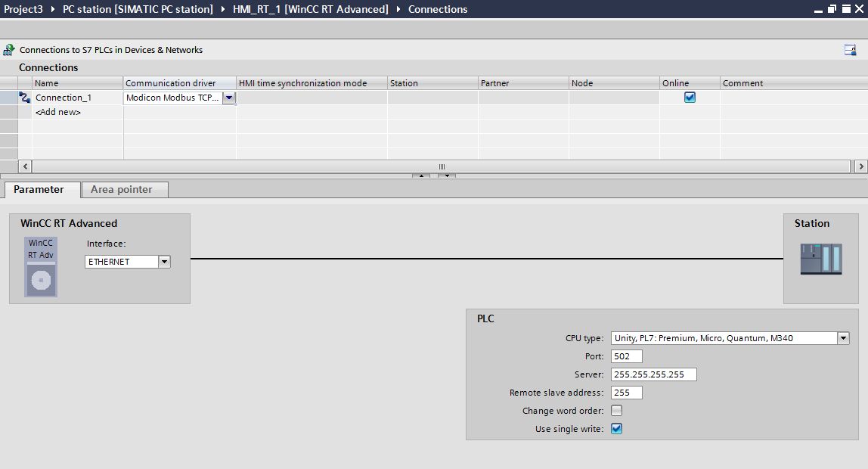
Task: Click the table scroll left arrow
Action: [x=25, y=166]
